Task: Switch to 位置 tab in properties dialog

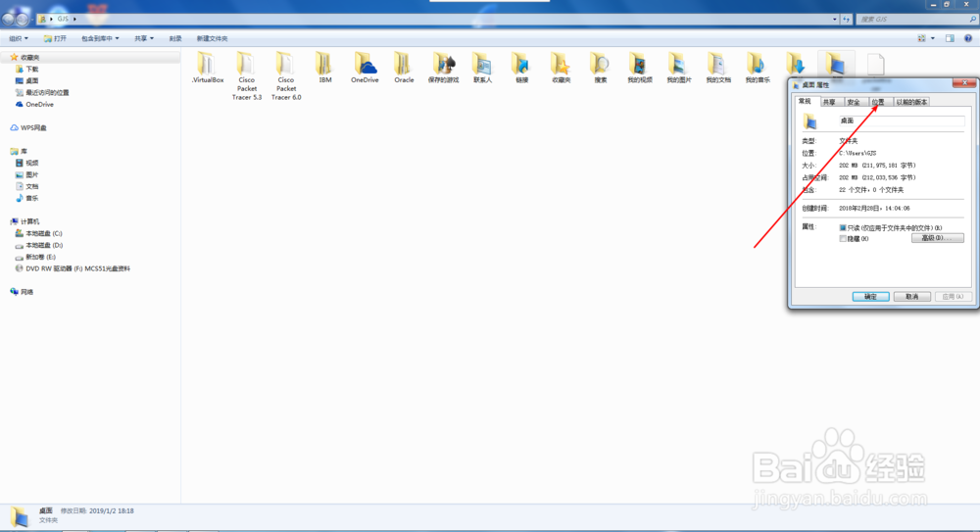Action: click(x=878, y=102)
